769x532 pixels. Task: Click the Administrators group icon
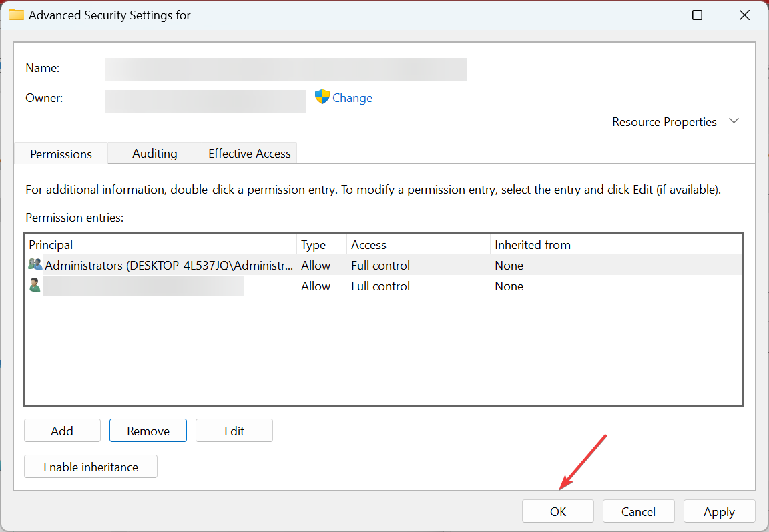pyautogui.click(x=35, y=265)
